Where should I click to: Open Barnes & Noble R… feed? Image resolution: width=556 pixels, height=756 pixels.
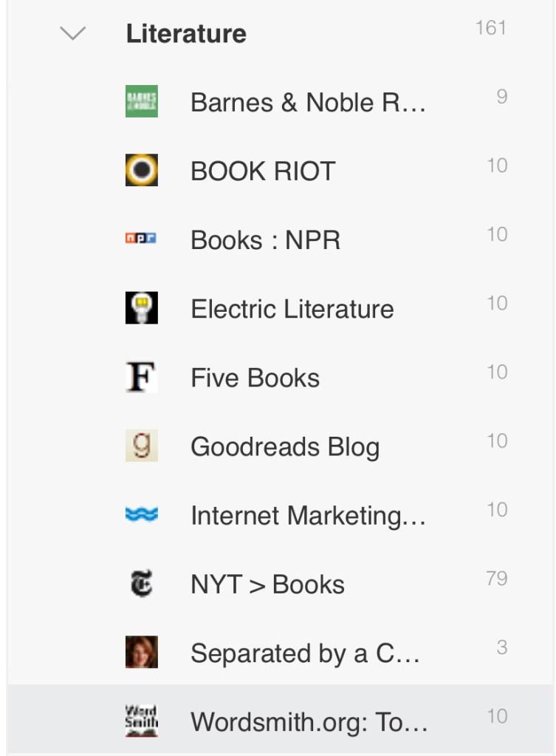(308, 102)
